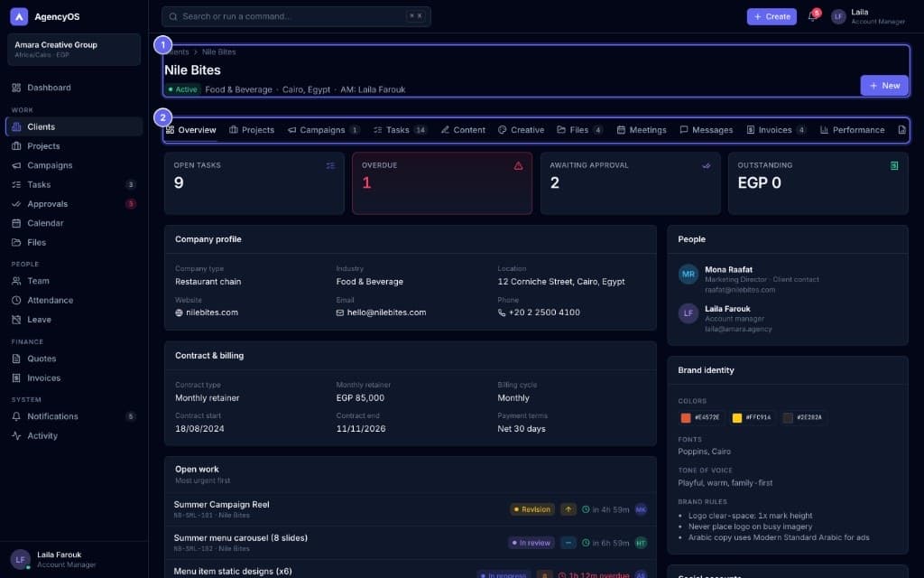Switch to the Campaigns tab
The width and height of the screenshot is (924, 578).
pos(324,130)
